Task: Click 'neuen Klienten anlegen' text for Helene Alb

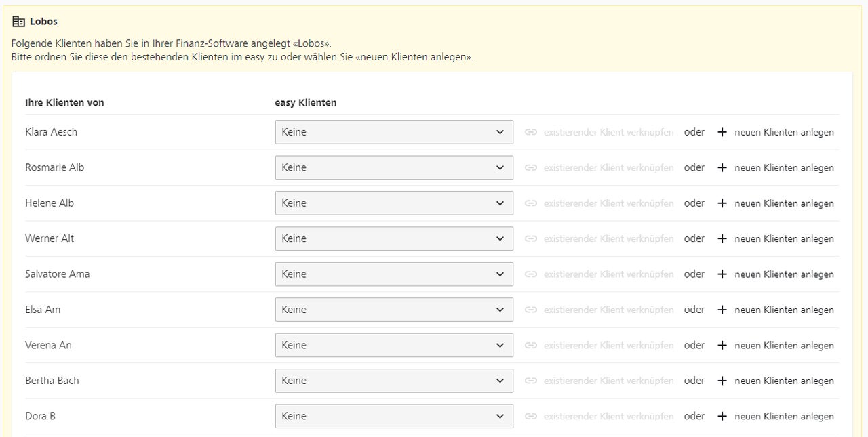Action: point(785,203)
